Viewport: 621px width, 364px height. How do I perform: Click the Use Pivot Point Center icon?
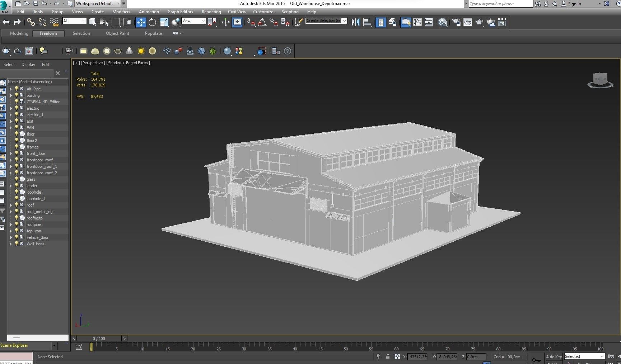click(x=212, y=22)
